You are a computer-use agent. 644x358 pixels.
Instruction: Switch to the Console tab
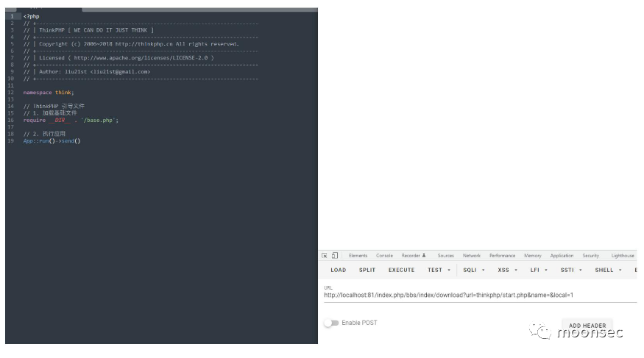tap(384, 256)
